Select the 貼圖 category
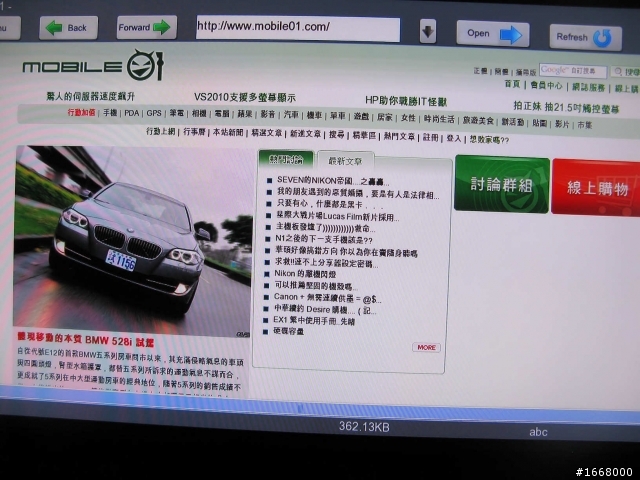 point(539,123)
